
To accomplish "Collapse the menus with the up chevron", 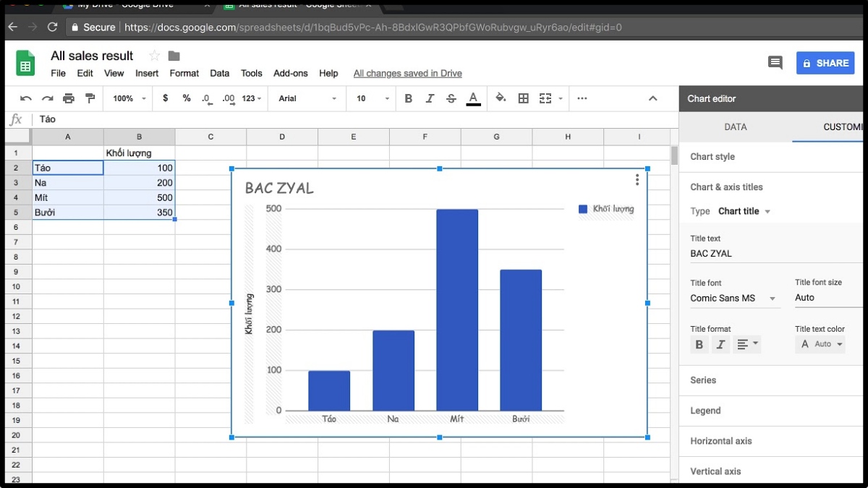I will coord(652,98).
